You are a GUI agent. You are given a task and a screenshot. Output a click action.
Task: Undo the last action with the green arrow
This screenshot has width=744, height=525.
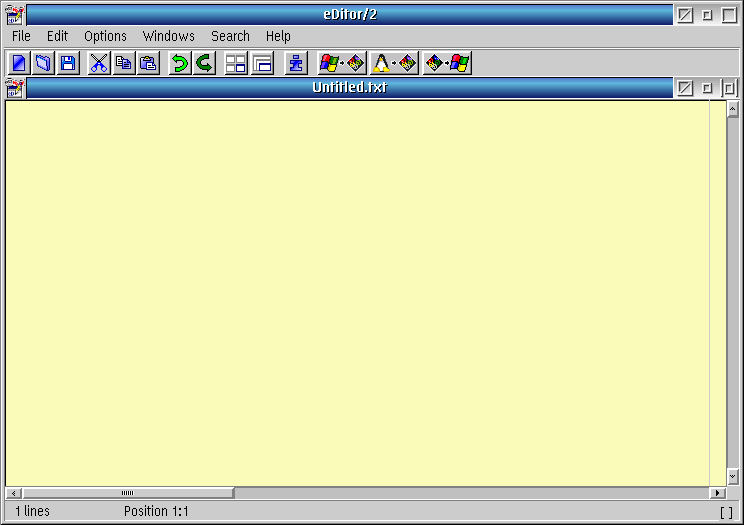point(180,63)
